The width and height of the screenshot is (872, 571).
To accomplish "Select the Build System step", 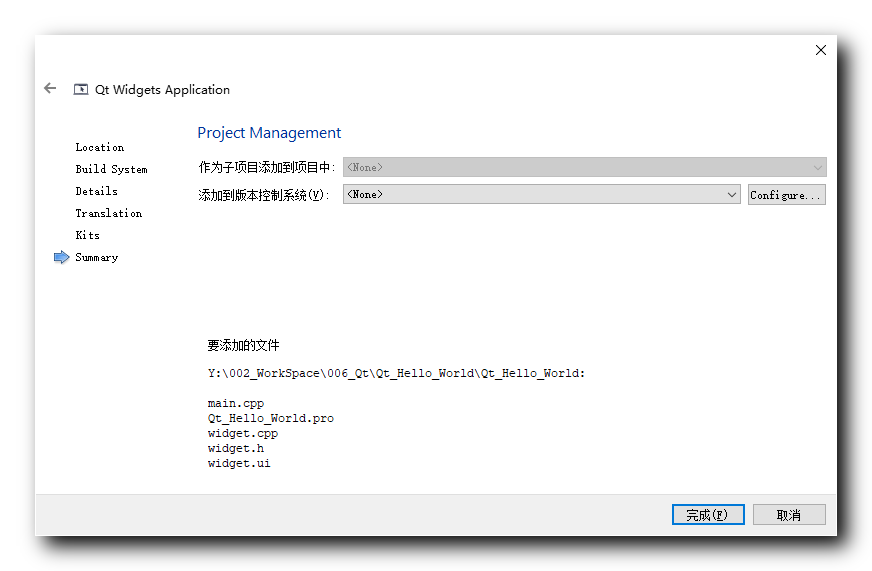I will coord(111,169).
